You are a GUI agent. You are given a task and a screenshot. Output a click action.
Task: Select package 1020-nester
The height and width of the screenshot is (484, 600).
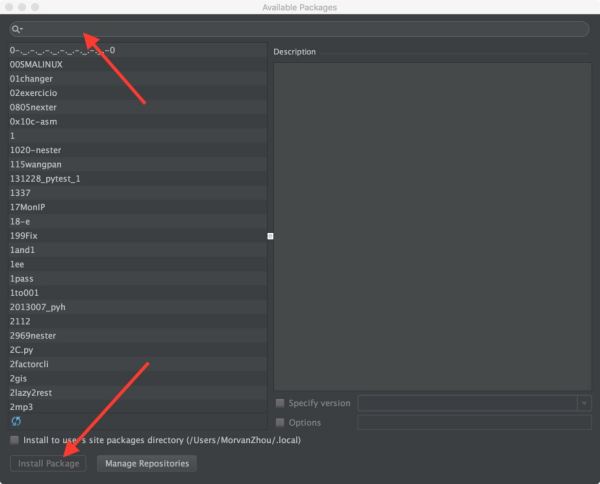[138, 150]
